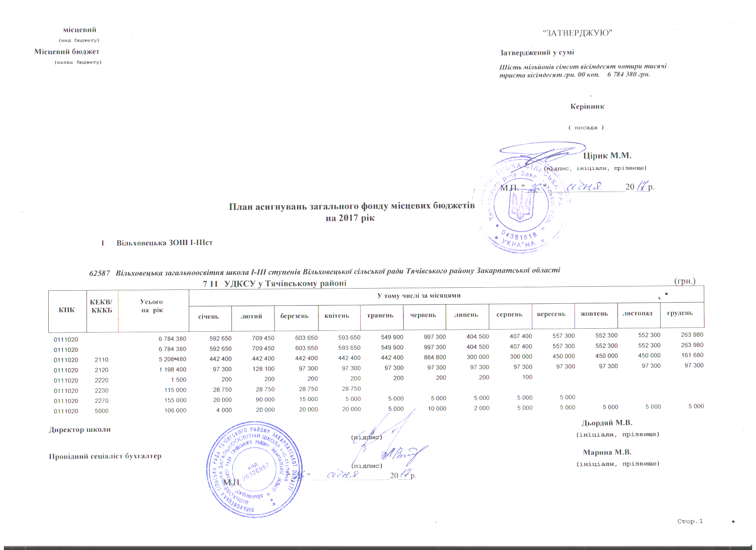Select the "Директор школи" label
Screen dimensions: 756x550
[80, 430]
